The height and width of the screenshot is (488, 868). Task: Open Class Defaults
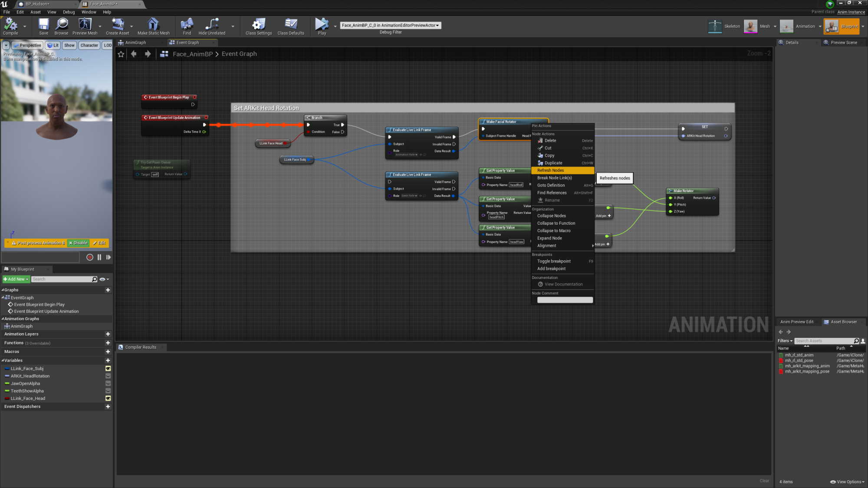pos(291,26)
